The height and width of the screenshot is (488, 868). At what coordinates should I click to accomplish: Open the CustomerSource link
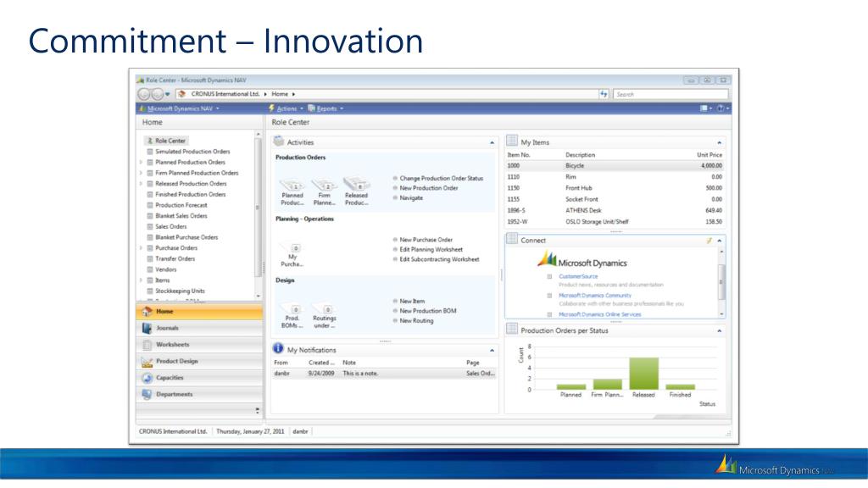click(x=578, y=276)
